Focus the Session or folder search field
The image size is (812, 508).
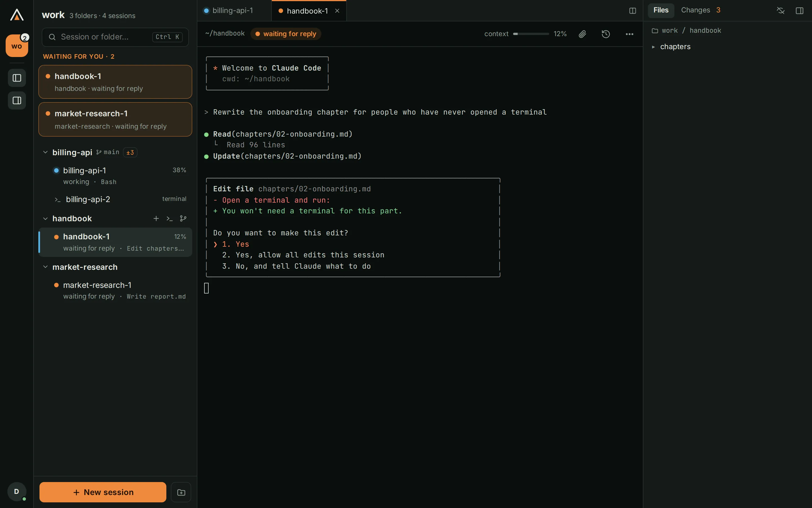(x=115, y=37)
